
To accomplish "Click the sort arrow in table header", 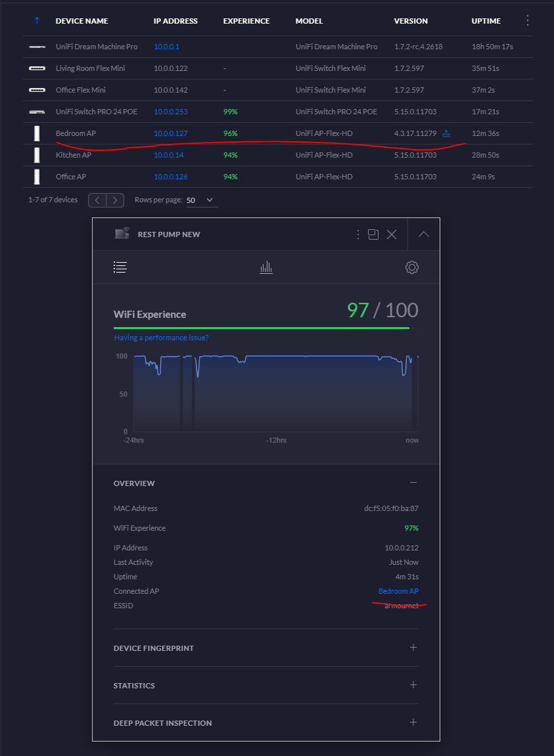I will [37, 21].
